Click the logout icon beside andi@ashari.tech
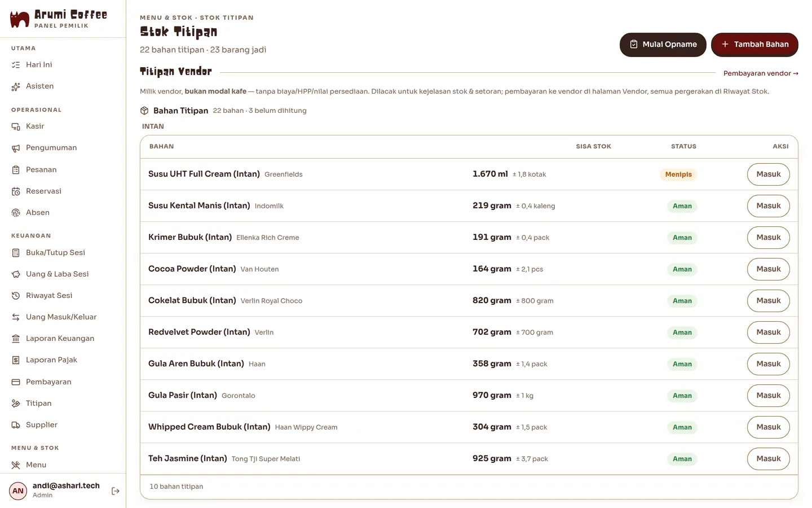Image resolution: width=812 pixels, height=508 pixels. [x=116, y=491]
